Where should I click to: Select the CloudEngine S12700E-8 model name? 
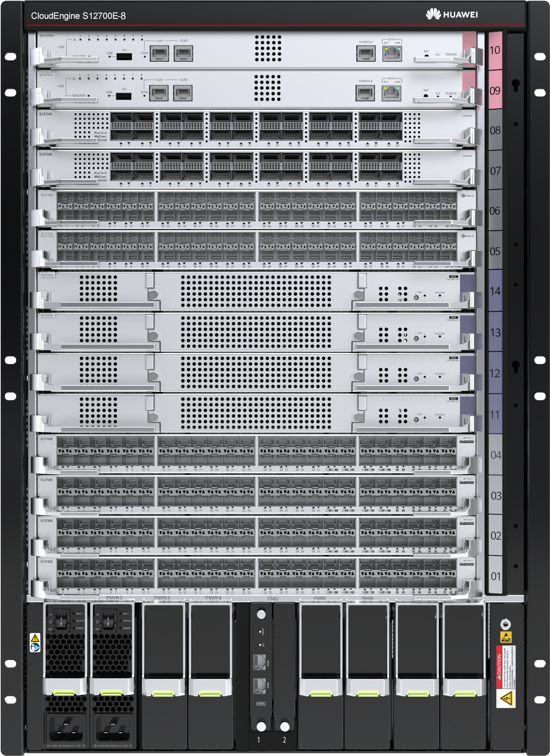[x=78, y=16]
